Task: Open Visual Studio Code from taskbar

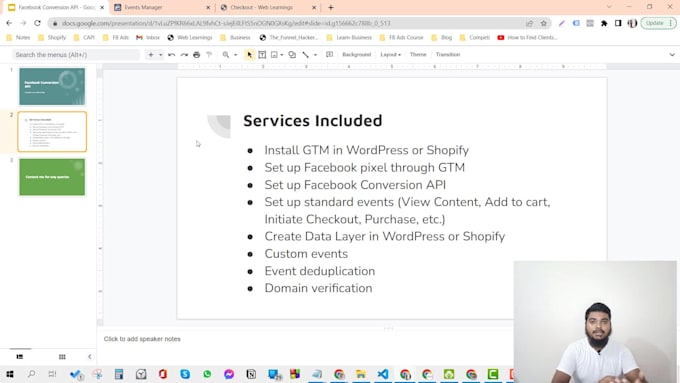Action: [x=383, y=374]
